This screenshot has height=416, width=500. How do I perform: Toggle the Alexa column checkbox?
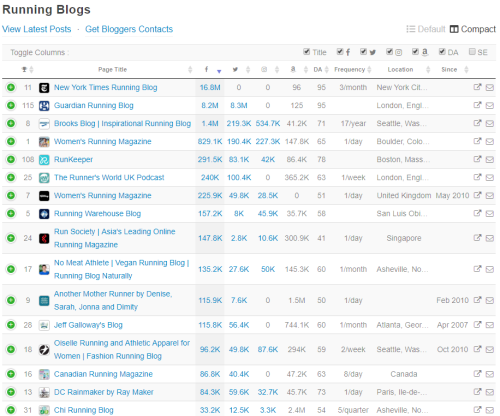tap(415, 51)
